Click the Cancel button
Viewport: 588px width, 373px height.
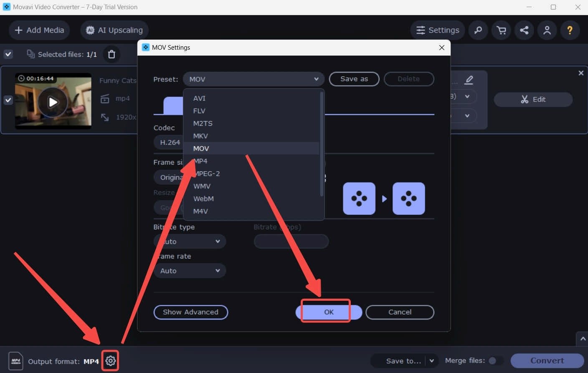[400, 312]
